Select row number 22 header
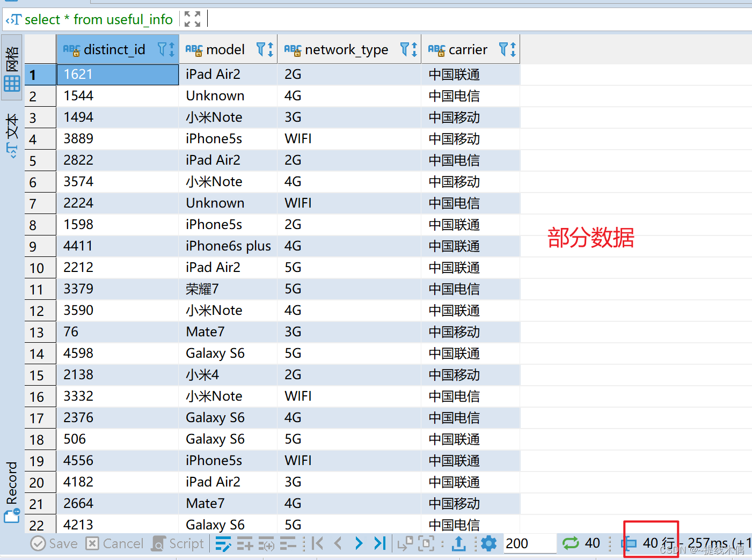Image resolution: width=752 pixels, height=560 pixels. tap(40, 524)
